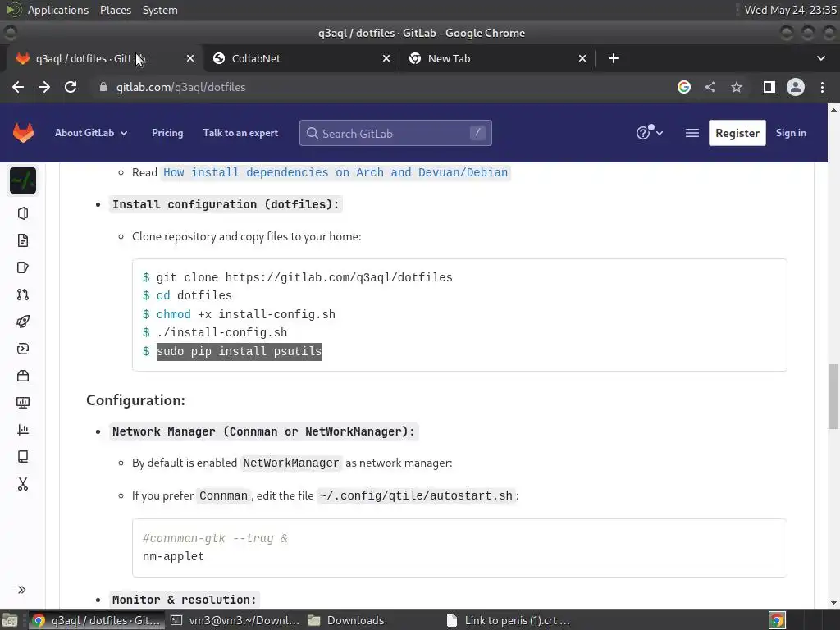Click the scrollbar up arrow
Viewport: 840px width, 630px height.
click(x=833, y=109)
